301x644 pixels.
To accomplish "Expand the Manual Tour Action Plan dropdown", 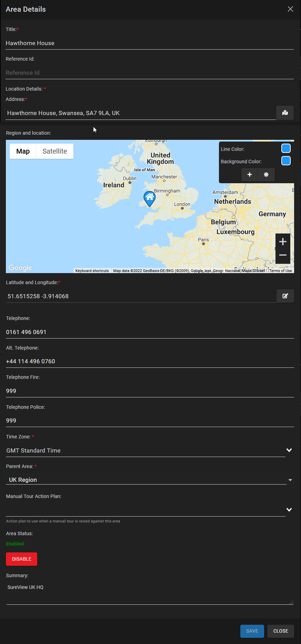I will [x=289, y=509].
